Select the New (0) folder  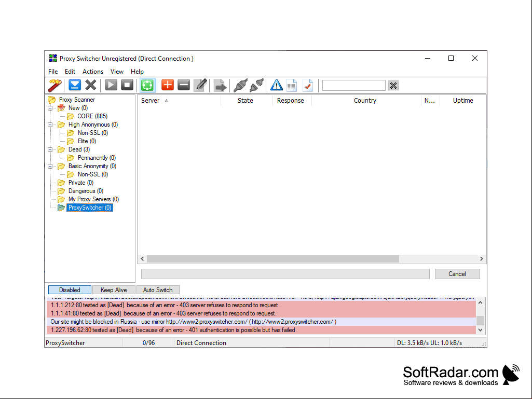tap(78, 108)
